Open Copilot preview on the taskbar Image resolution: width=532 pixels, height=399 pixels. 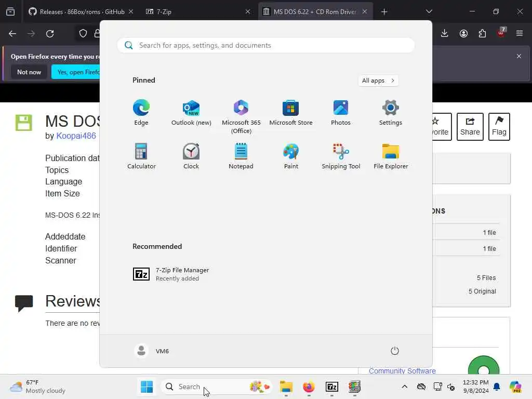515,387
